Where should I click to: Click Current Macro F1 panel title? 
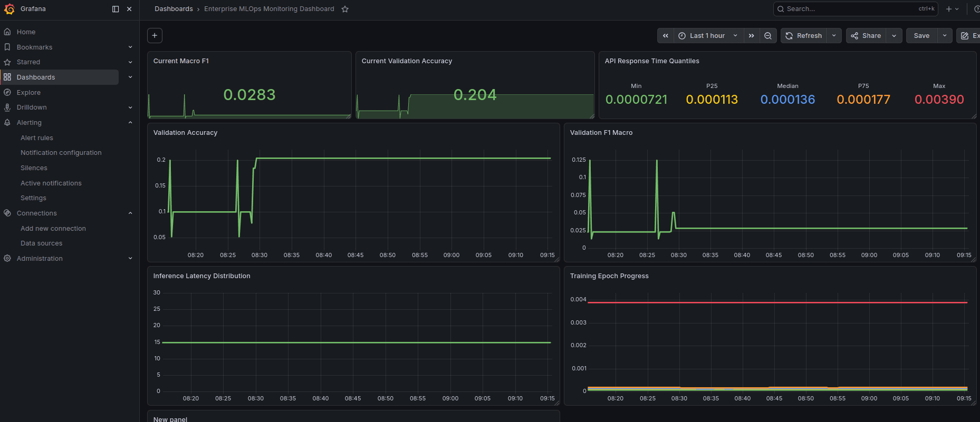point(181,61)
